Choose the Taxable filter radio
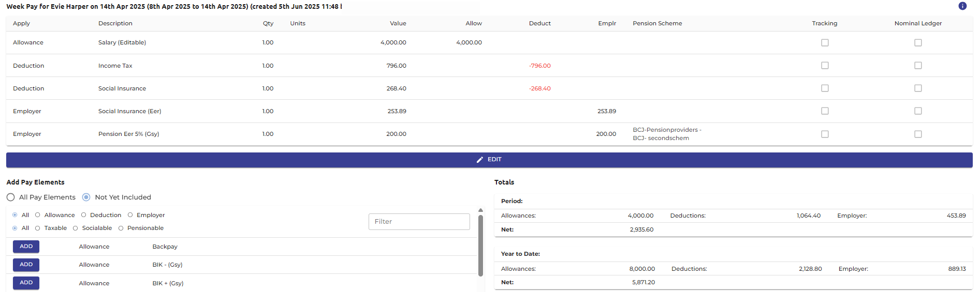The image size is (980, 292). point(37,228)
